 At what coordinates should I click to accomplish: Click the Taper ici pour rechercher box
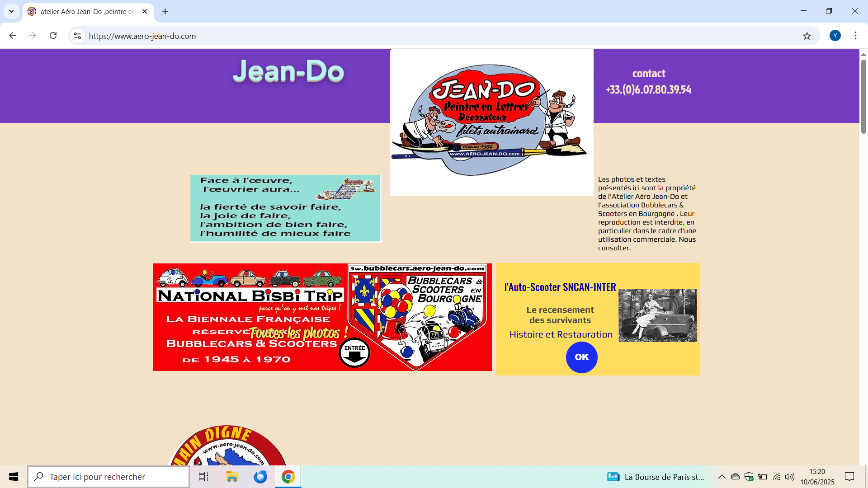pyautogui.click(x=108, y=477)
